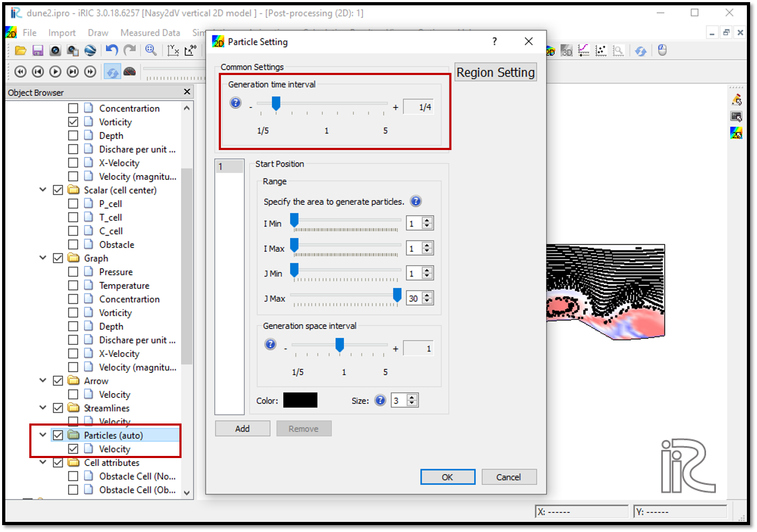This screenshot has height=532, width=757.
Task: Click the Add button
Action: (x=242, y=428)
